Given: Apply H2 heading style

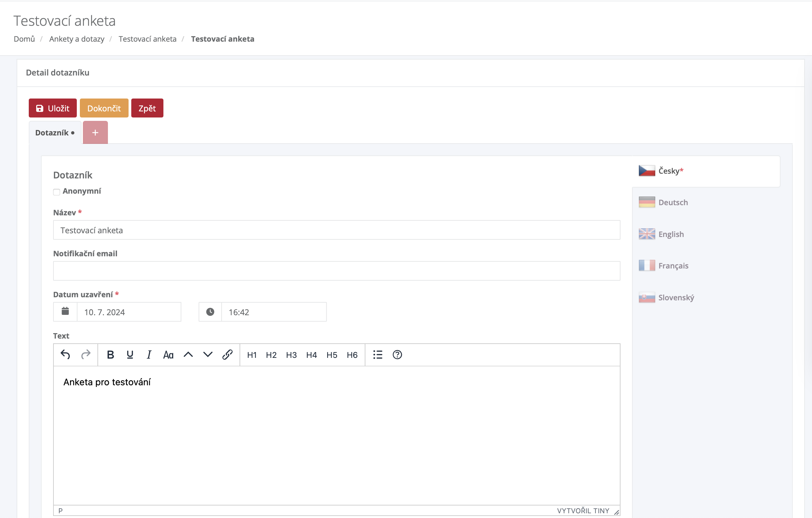Looking at the screenshot, I should click(271, 354).
